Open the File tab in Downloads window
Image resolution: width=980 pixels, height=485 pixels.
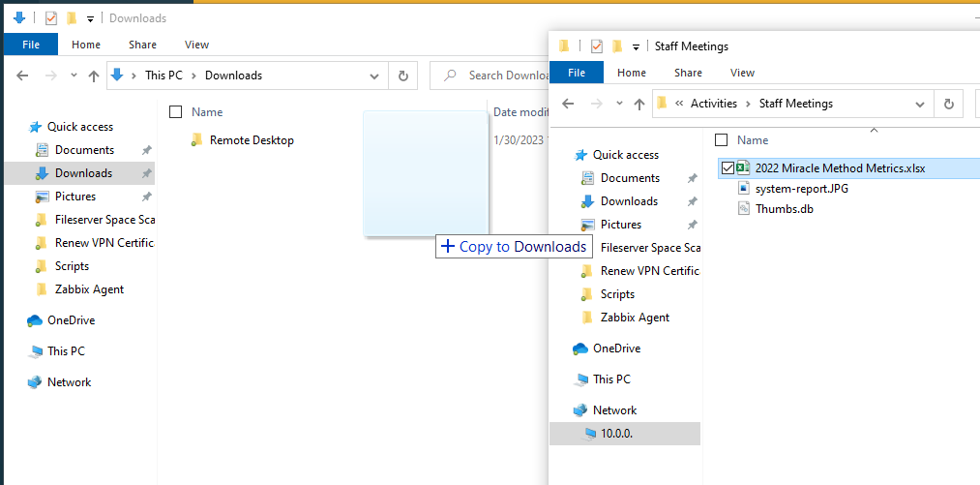coord(30,45)
